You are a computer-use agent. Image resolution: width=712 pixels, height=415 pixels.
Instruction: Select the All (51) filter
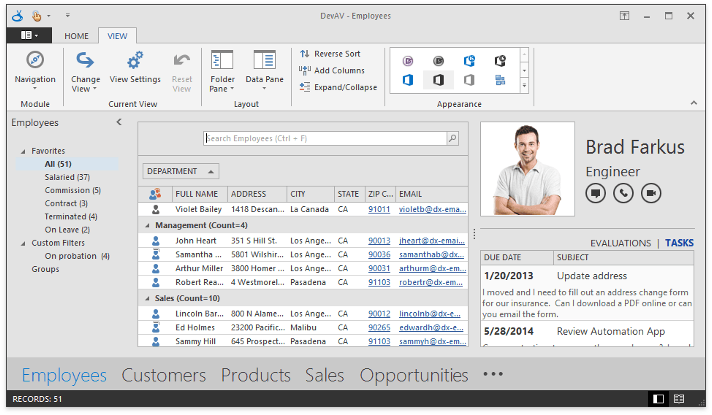point(58,164)
